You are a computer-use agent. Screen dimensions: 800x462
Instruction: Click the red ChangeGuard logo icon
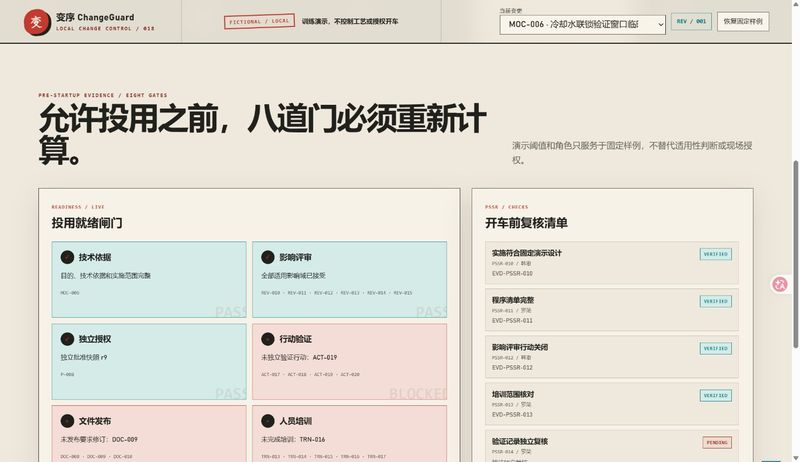pyautogui.click(x=37, y=22)
